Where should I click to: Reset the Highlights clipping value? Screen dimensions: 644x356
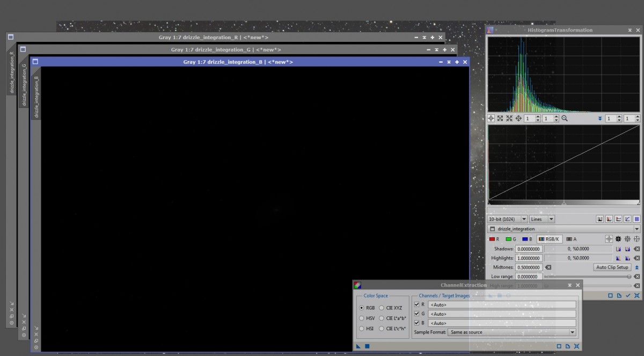pos(637,258)
